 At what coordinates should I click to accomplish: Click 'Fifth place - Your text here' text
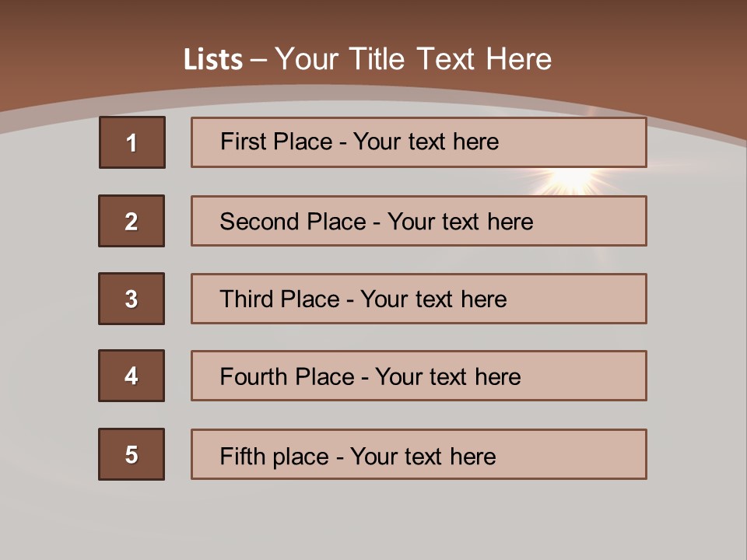click(358, 456)
